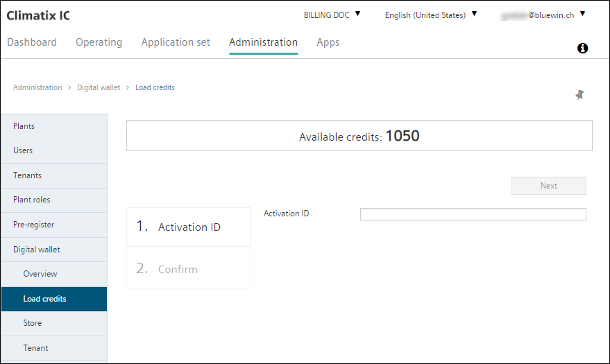Select Pre-register in the sidebar

tap(54, 225)
